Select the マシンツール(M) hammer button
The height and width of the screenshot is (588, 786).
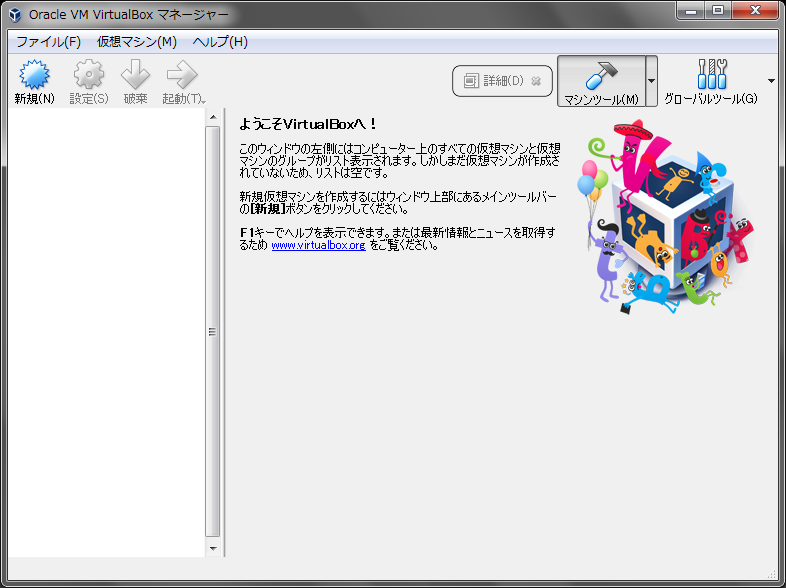tap(601, 81)
